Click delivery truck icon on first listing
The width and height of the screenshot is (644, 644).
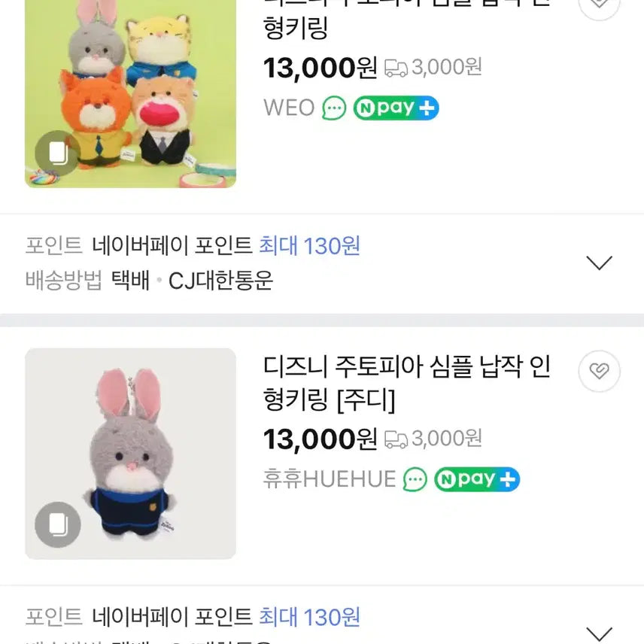[x=396, y=68]
